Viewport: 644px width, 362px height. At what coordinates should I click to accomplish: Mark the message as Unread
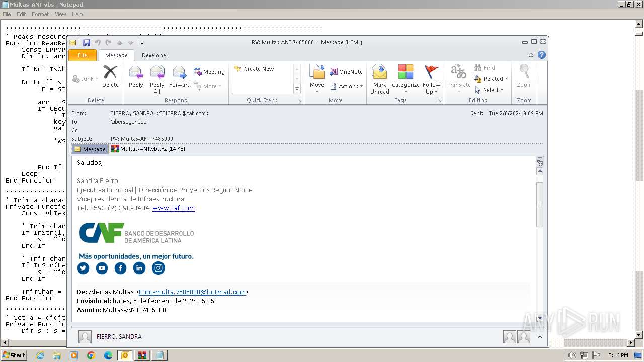click(x=379, y=79)
